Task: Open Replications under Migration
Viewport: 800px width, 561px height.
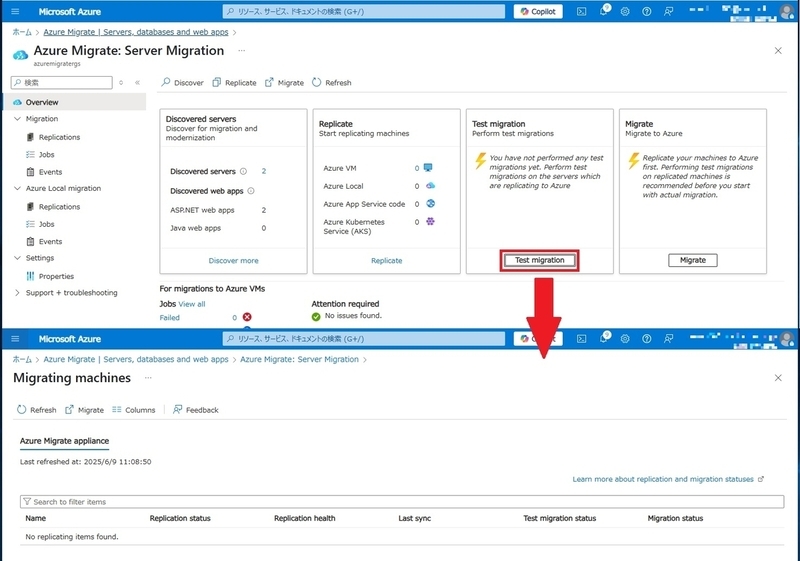Action: [59, 137]
